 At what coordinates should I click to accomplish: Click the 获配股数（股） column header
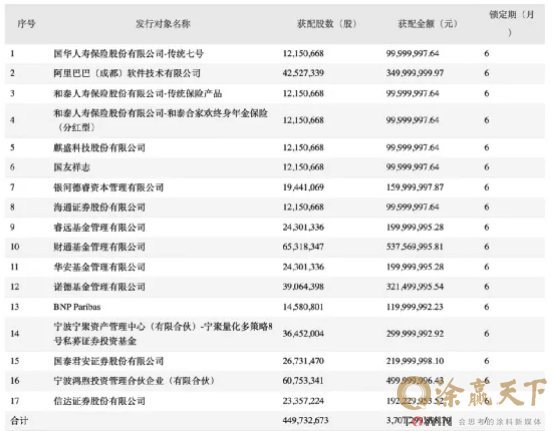coord(327,24)
